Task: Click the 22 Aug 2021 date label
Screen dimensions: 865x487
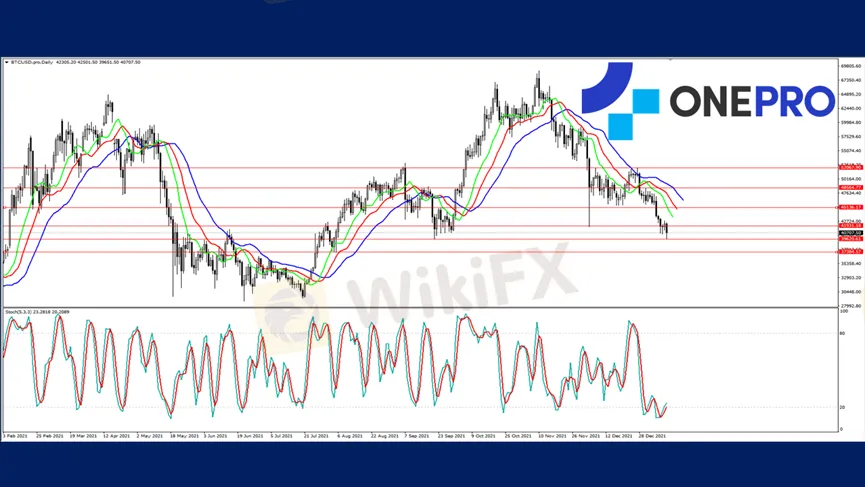Action: point(385,436)
